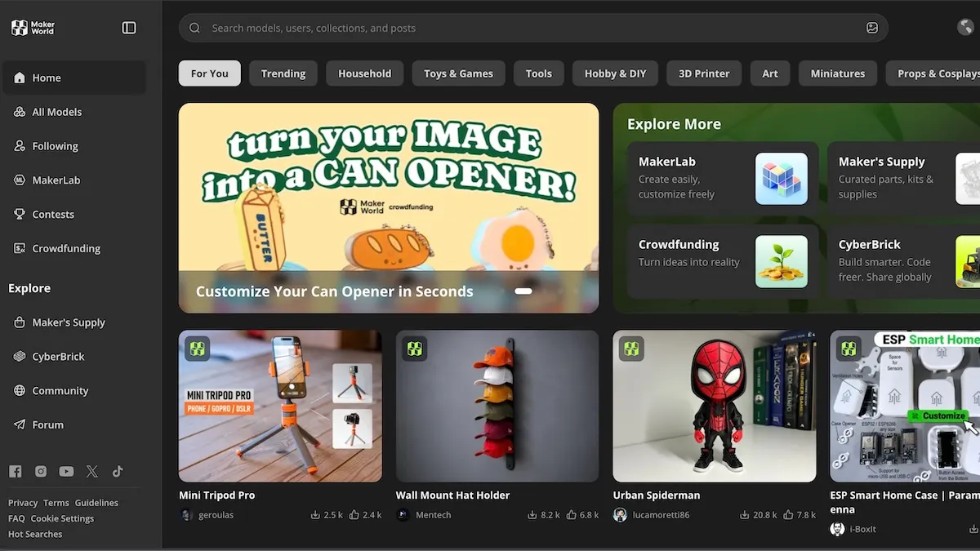Image resolution: width=980 pixels, height=551 pixels.
Task: Open the X social icon
Action: click(x=92, y=471)
